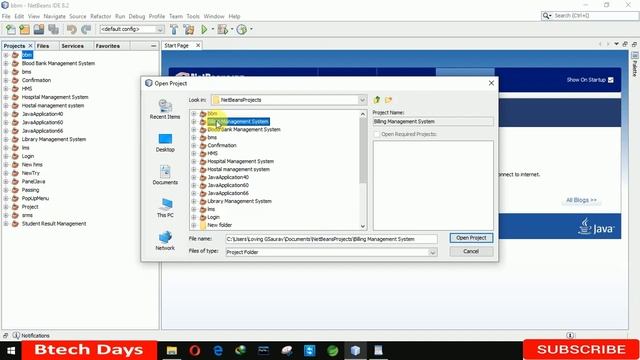Open the Look In folder dropdown
Viewport: 640px width, 360px height.
362,100
